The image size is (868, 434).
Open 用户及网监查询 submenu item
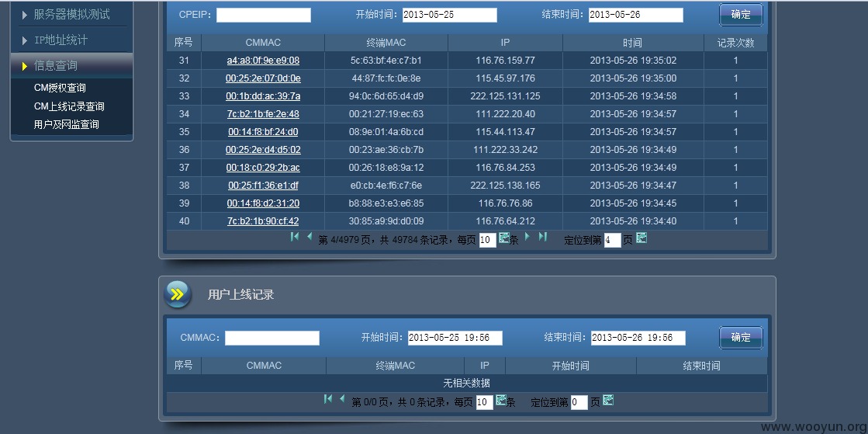pyautogui.click(x=67, y=124)
